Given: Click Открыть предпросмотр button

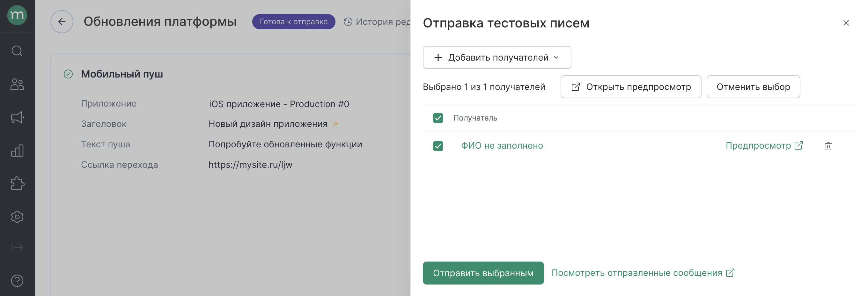Looking at the screenshot, I should (630, 87).
